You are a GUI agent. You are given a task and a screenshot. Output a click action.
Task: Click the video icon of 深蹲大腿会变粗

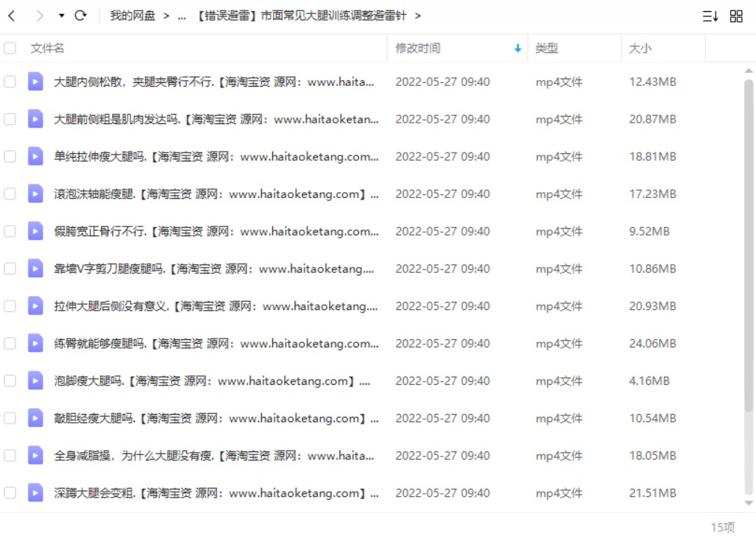tap(35, 493)
